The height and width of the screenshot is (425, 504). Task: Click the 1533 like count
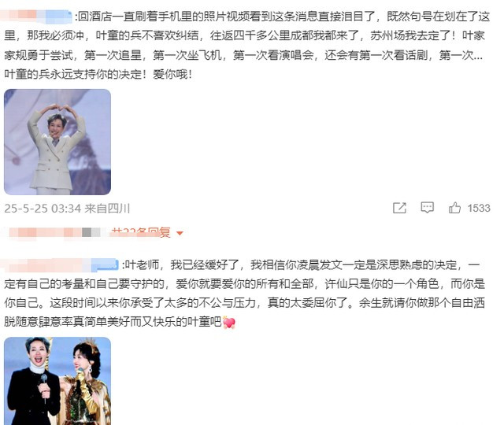tap(479, 208)
